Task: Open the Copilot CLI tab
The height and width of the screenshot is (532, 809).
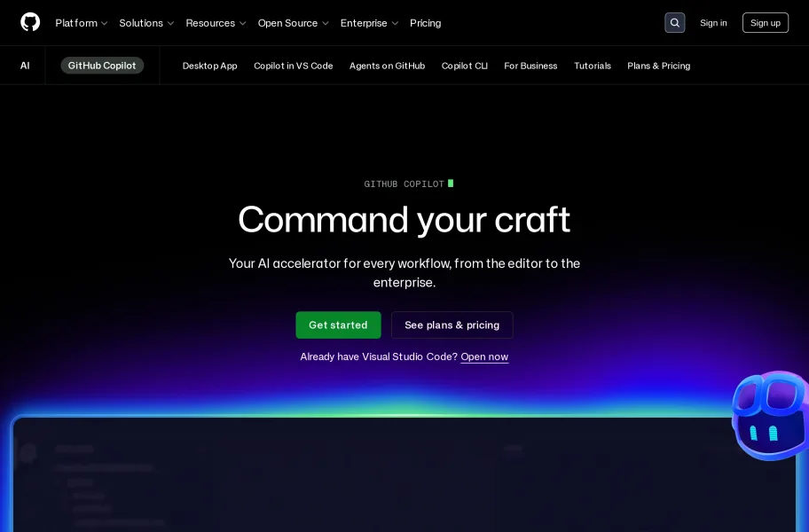Action: point(464,66)
